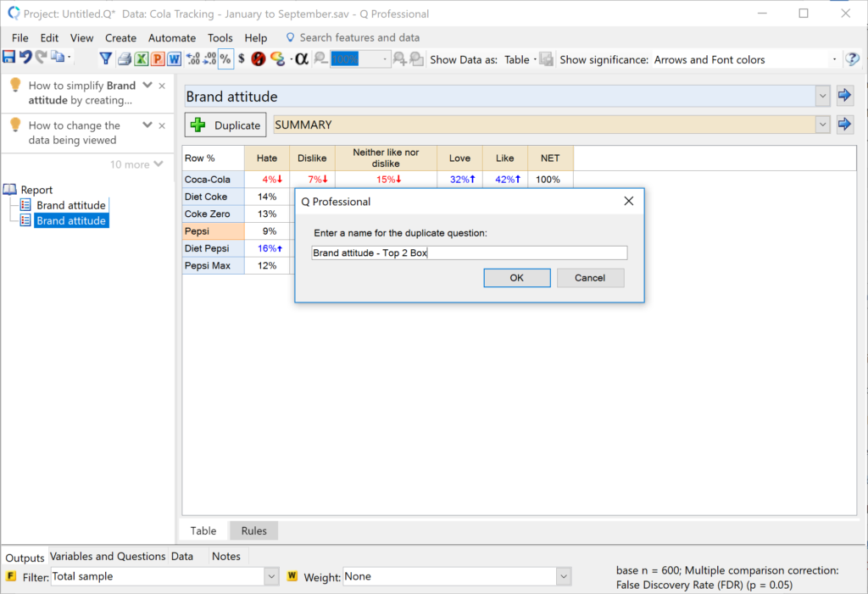Switch to the Outputs tab
The image size is (868, 594).
click(x=25, y=558)
